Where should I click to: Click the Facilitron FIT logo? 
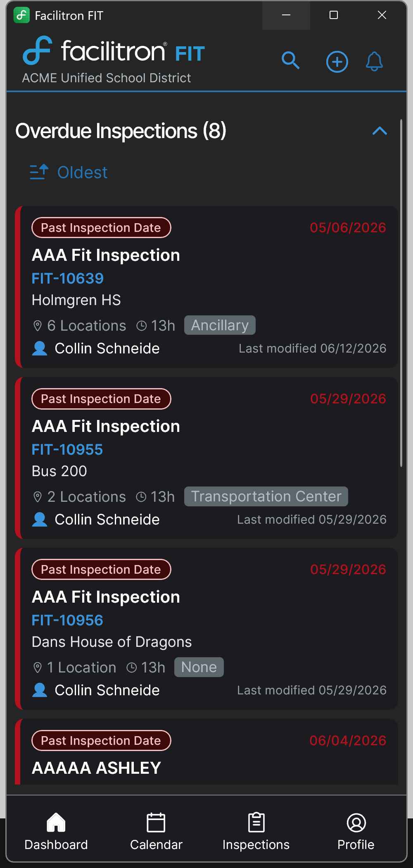click(x=114, y=51)
